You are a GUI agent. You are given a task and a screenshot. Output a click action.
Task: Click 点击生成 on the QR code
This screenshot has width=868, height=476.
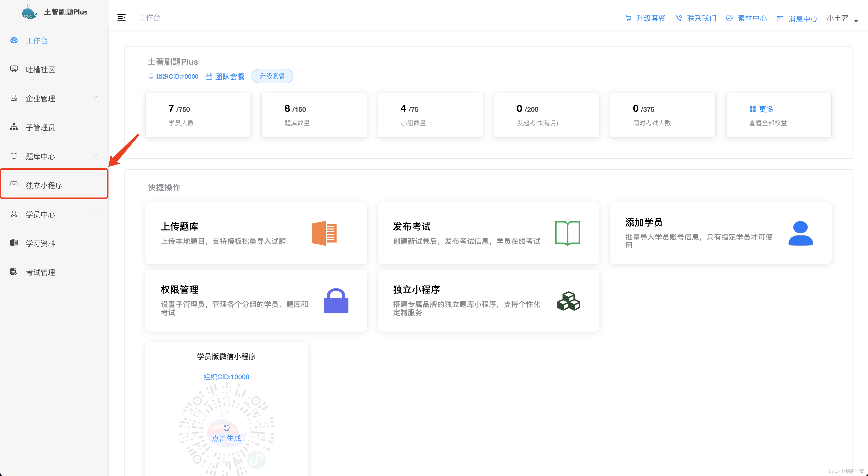[x=226, y=438]
